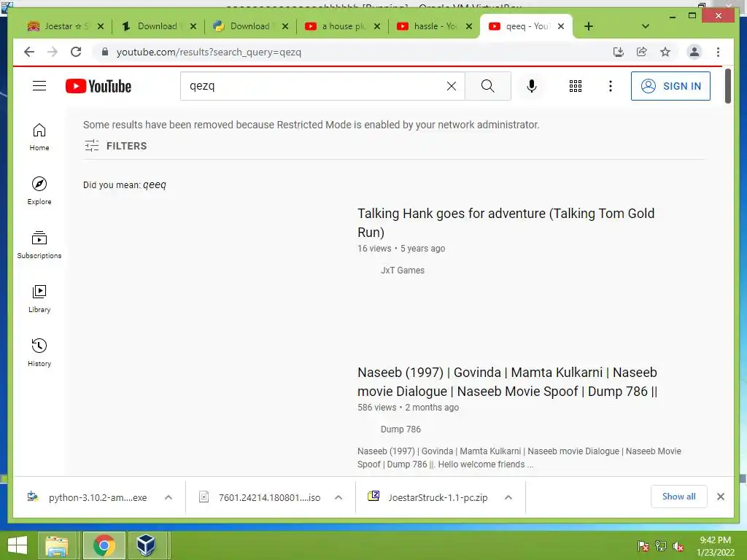Open the Talking Hank goes for adventure video
The image size is (747, 560).
(506, 222)
